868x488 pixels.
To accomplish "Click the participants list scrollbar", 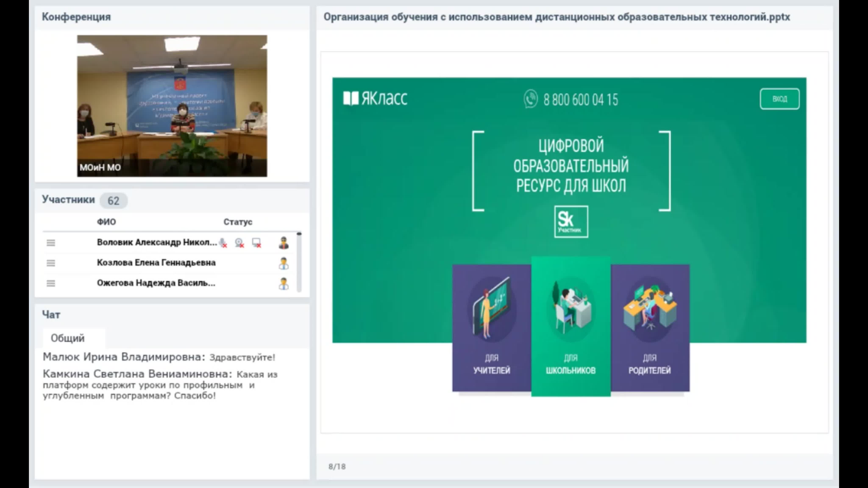I will coord(299,262).
